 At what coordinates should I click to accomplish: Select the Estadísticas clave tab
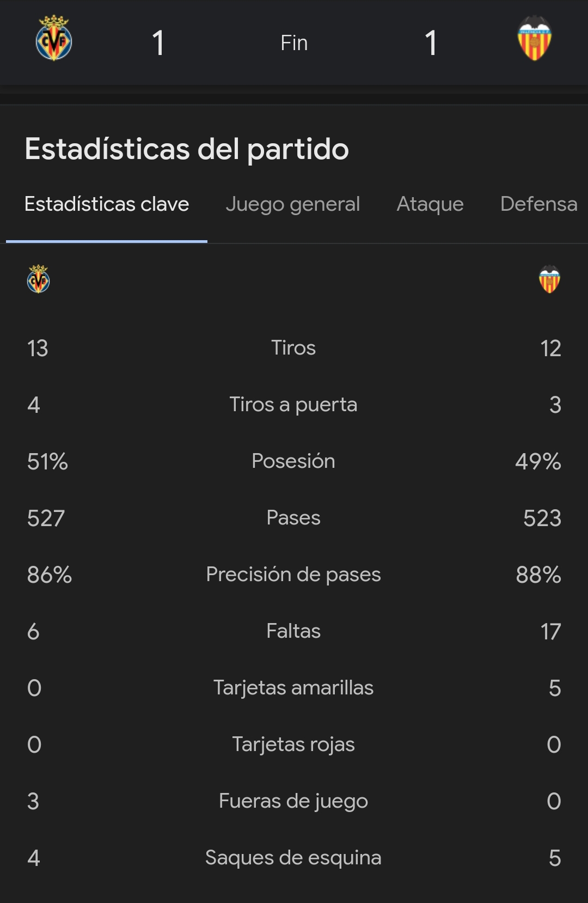click(x=107, y=204)
